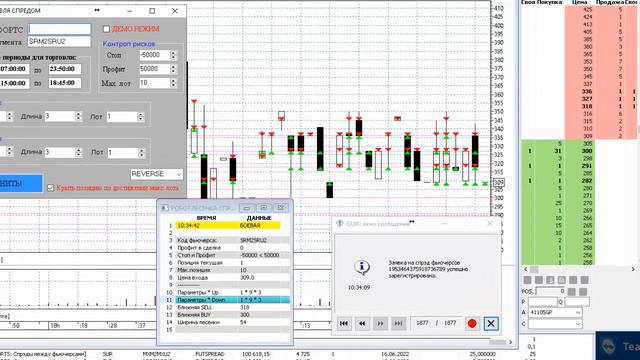
Task: Select the Стоп и Профит row
Action: 233,255
